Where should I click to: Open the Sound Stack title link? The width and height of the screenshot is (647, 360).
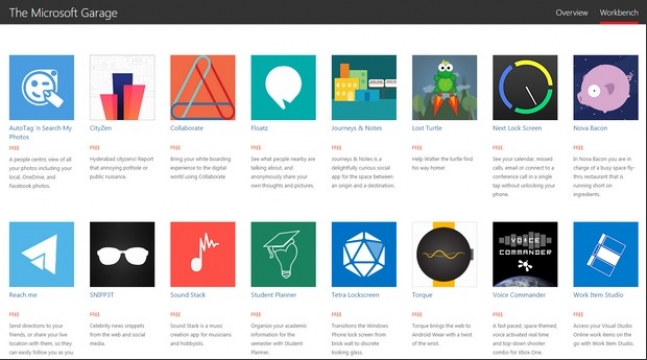[x=188, y=295]
